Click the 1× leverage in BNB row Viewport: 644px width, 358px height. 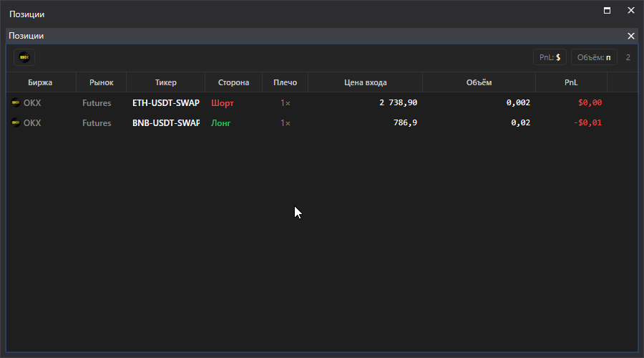285,123
